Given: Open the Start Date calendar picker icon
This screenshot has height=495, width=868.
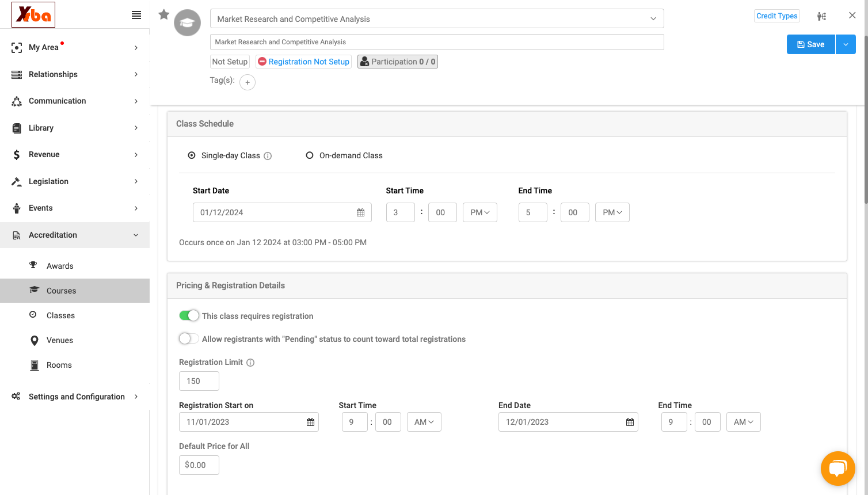Looking at the screenshot, I should (360, 212).
